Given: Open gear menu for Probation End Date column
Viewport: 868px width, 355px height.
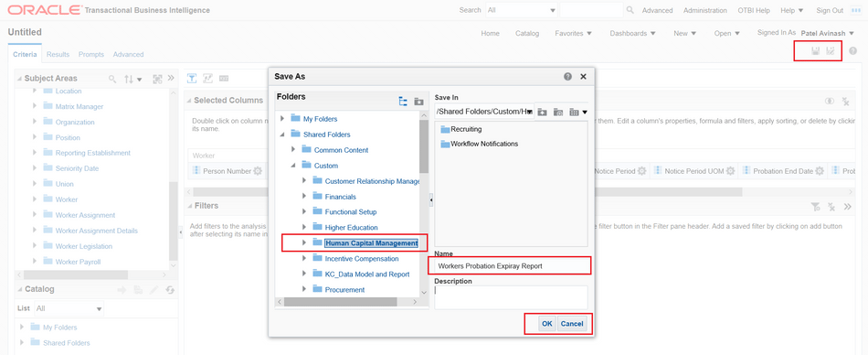Looking at the screenshot, I should click(x=820, y=171).
